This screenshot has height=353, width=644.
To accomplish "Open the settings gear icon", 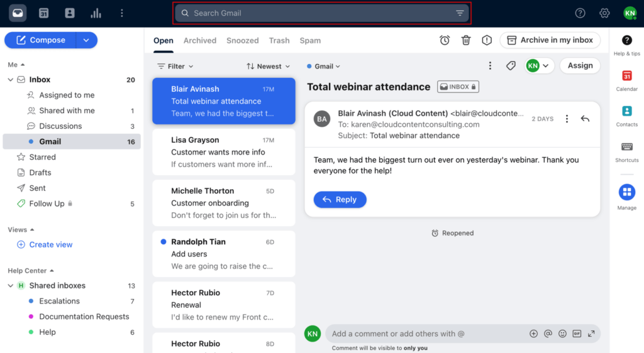I will coord(604,13).
